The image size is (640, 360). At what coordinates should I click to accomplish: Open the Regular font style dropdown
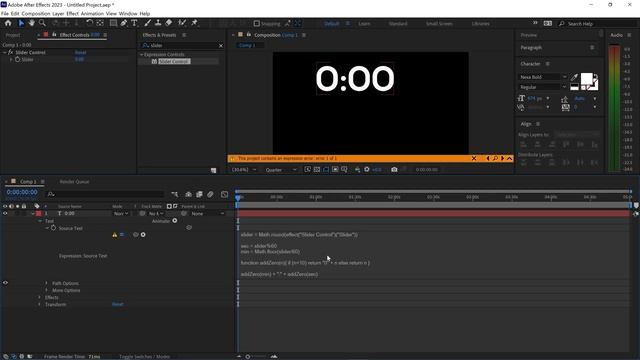[543, 87]
